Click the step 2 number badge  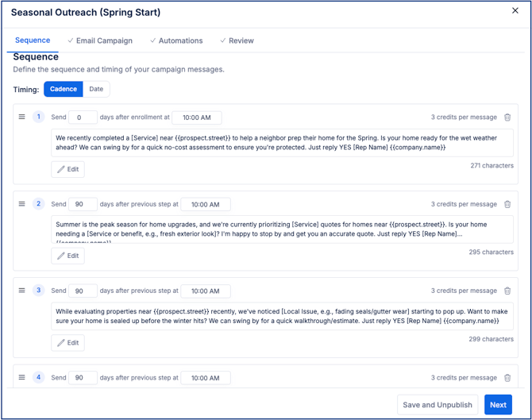click(x=39, y=204)
